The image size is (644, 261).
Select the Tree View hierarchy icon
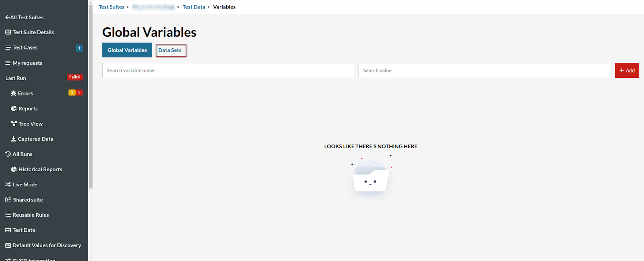pyautogui.click(x=14, y=124)
